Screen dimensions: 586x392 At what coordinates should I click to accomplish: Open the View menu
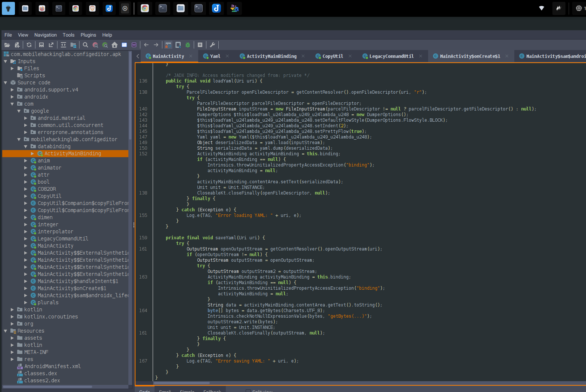click(23, 35)
